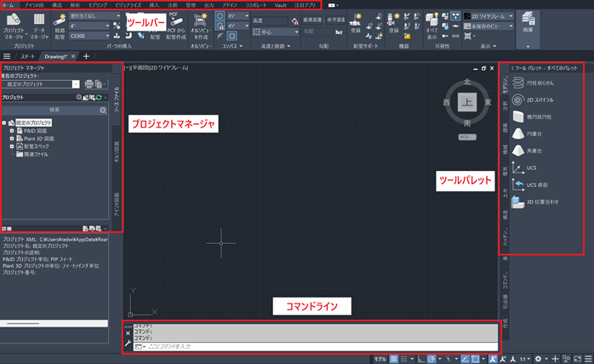Screen dimensions: 594x364
Task: Toggle the first compass button in ribbon
Action: [x=220, y=16]
